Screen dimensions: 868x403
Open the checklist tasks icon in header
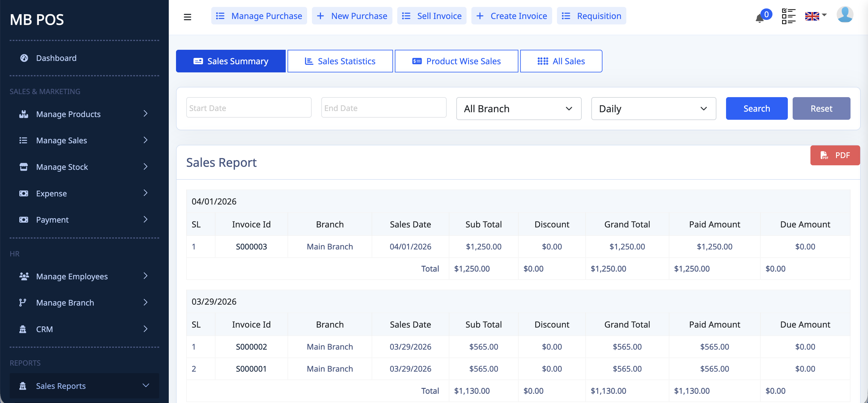pyautogui.click(x=788, y=16)
